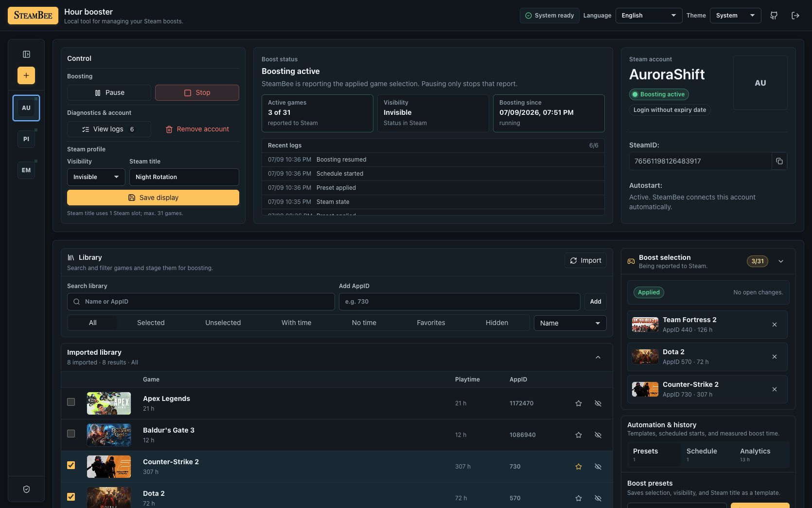Click the 3/31 selection count badge
The height and width of the screenshot is (508, 812).
(x=758, y=261)
